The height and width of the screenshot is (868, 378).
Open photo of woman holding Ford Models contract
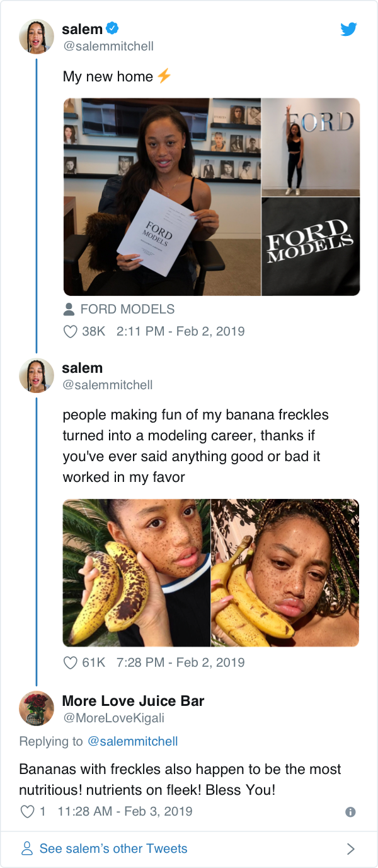point(162,197)
